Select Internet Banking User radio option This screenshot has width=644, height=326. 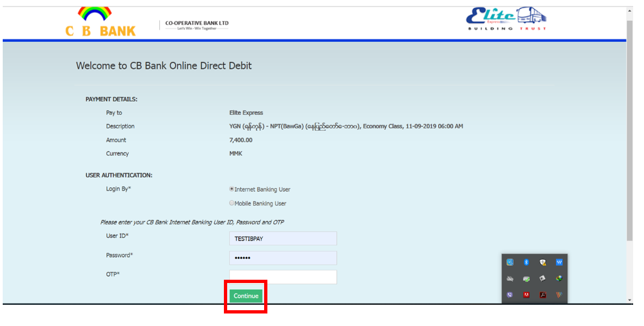[232, 189]
